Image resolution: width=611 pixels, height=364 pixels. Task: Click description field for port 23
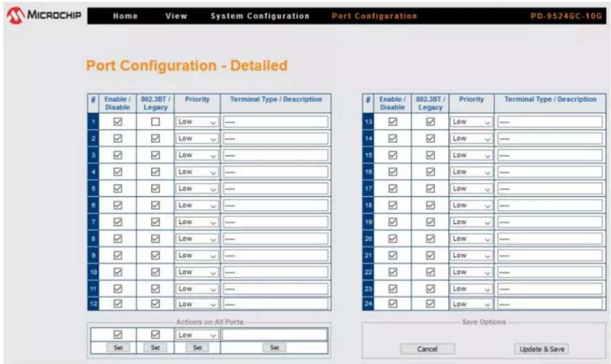pyautogui.click(x=550, y=289)
